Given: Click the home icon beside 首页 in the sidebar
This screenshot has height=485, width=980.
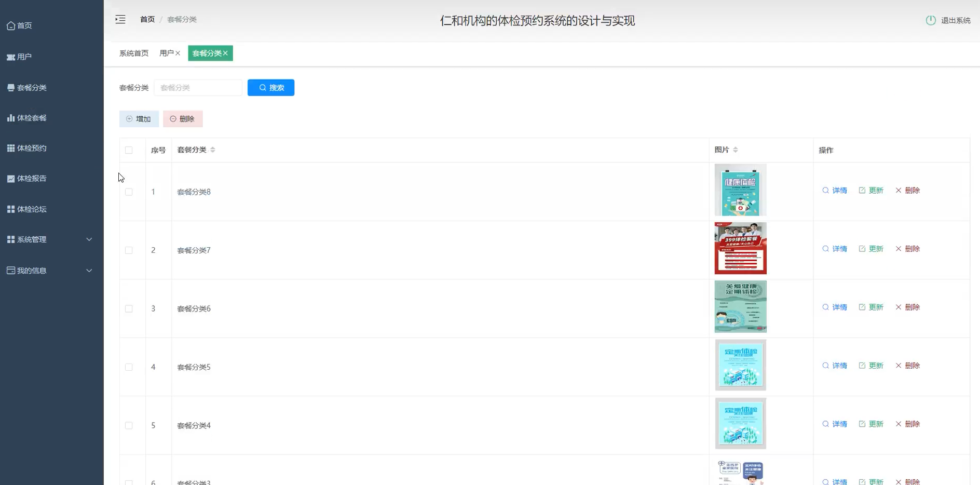Looking at the screenshot, I should (x=11, y=25).
